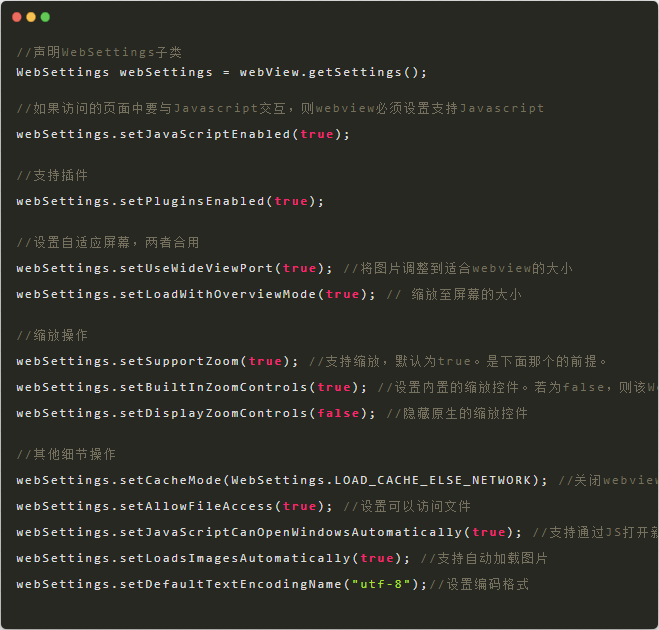This screenshot has width=659, height=630.
Task: Click the LOAD_CACHE_ELSE_NETWORK constant
Action: tap(433, 480)
